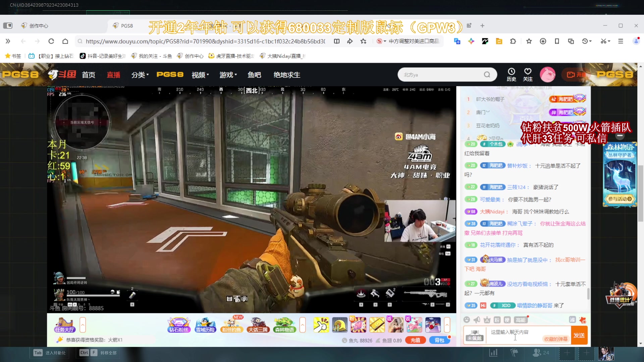Open the 我的关注 - 斗鱼 bookmark
Image resolution: width=644 pixels, height=362 pixels.
click(x=151, y=56)
